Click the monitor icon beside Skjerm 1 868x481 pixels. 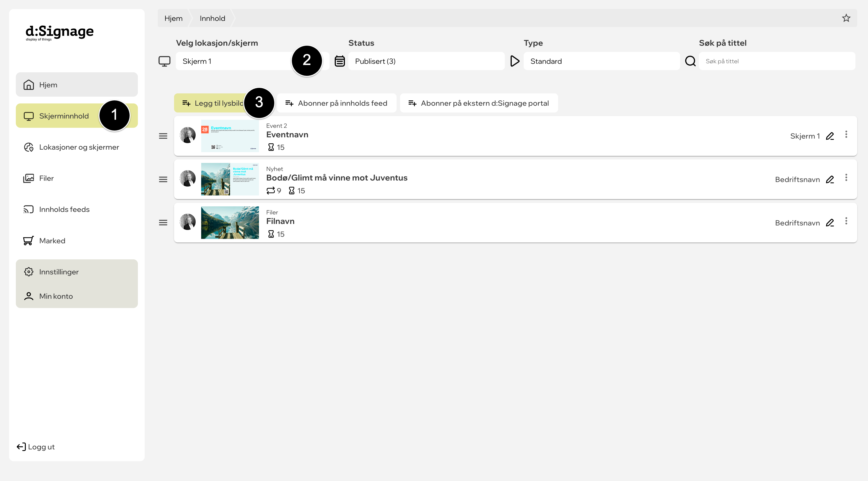(x=165, y=61)
